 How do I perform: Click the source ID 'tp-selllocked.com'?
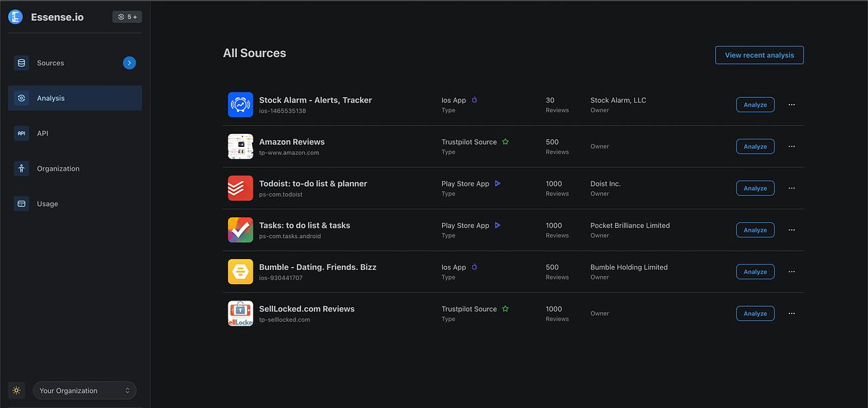(x=285, y=320)
